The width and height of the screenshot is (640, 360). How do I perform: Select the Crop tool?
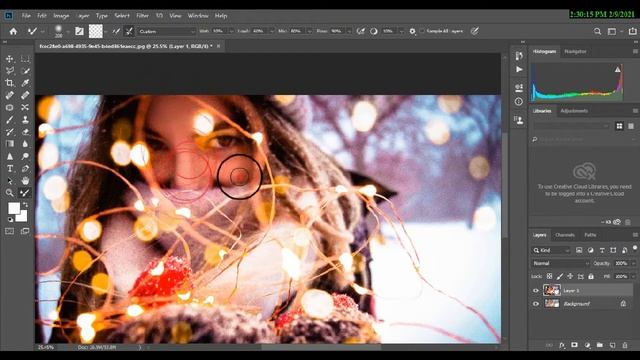(10, 83)
